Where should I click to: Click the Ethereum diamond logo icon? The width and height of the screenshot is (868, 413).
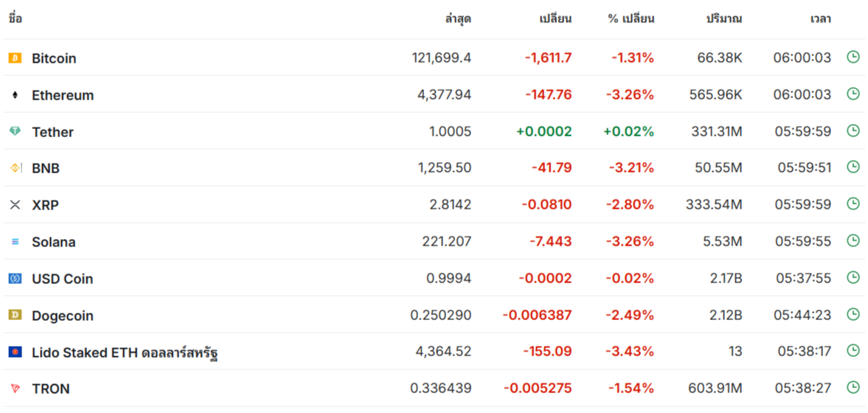tap(15, 95)
